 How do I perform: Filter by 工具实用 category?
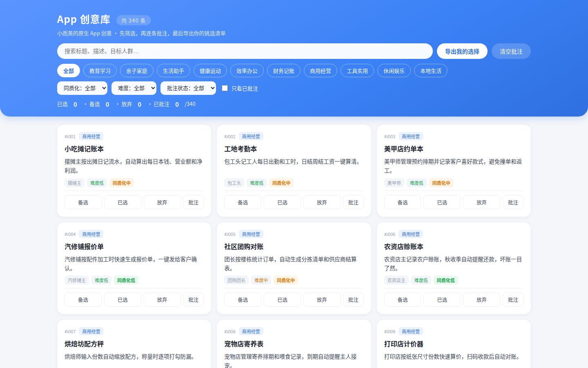(357, 71)
